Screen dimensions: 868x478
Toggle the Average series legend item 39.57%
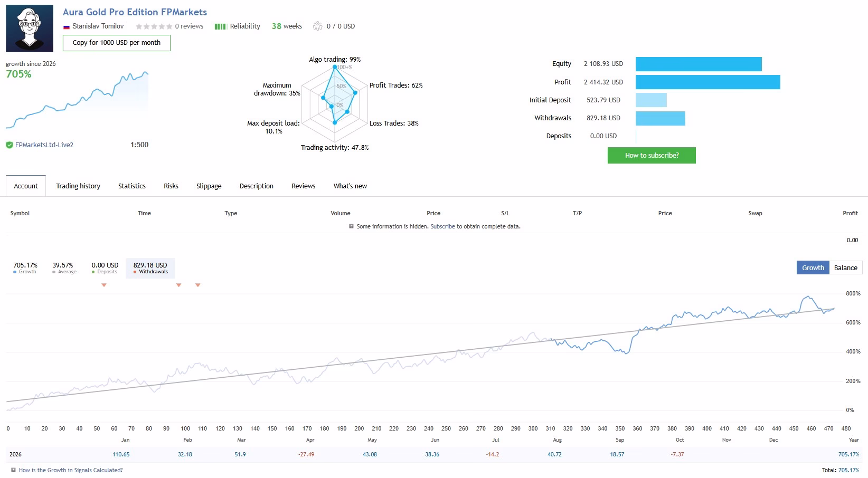tap(64, 268)
